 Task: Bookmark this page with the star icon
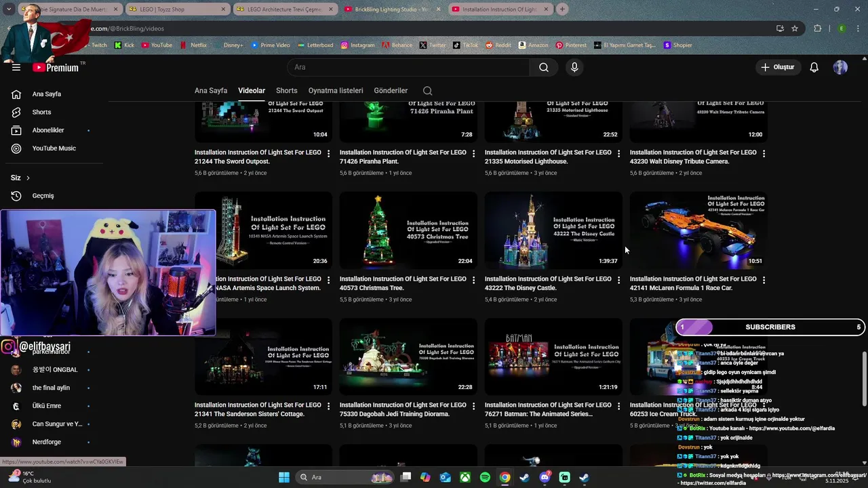pyautogui.click(x=795, y=28)
